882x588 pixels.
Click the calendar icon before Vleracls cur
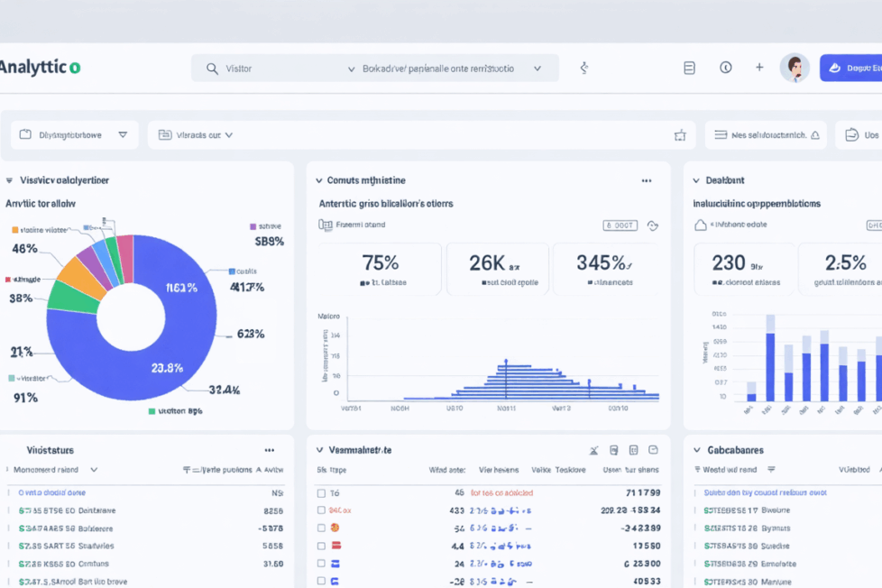[x=165, y=134]
